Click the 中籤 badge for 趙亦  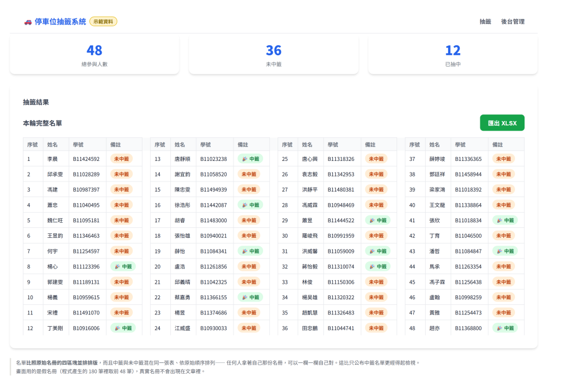(505, 328)
